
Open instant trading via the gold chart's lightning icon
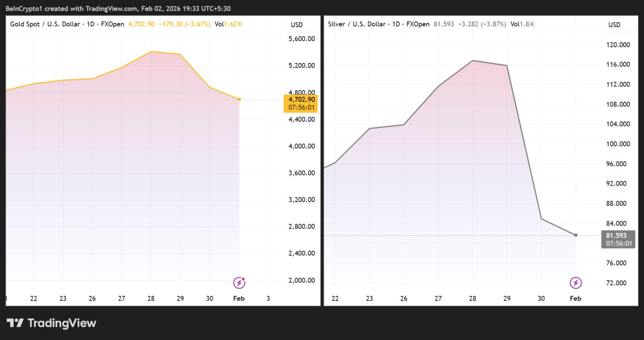pyautogui.click(x=239, y=282)
